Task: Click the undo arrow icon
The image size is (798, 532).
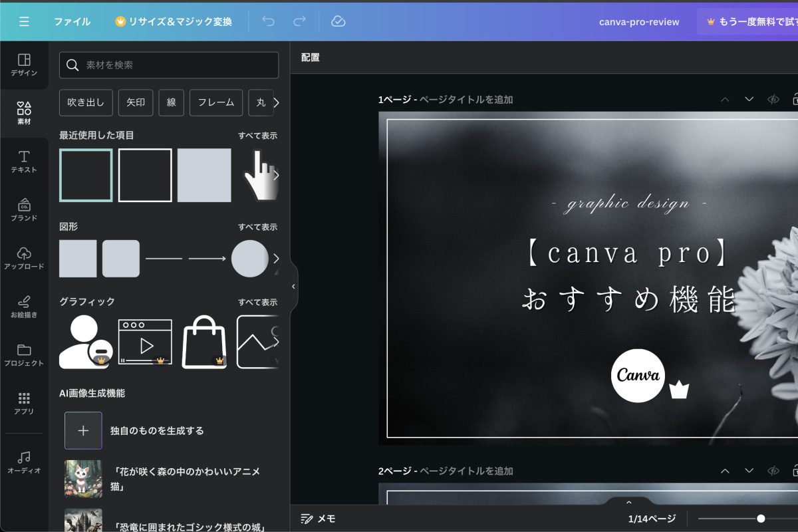Action: [x=268, y=21]
